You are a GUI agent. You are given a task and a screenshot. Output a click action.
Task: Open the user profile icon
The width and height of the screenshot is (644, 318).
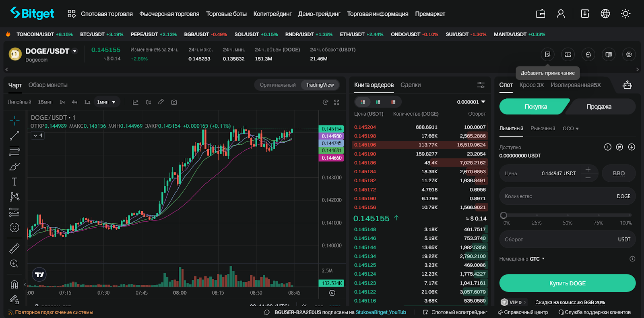(x=561, y=14)
